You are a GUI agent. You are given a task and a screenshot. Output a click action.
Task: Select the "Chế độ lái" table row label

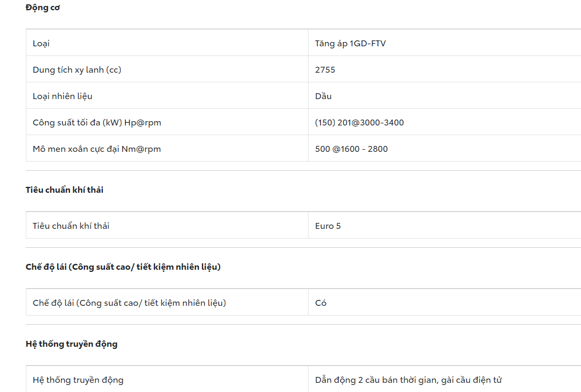tap(129, 303)
